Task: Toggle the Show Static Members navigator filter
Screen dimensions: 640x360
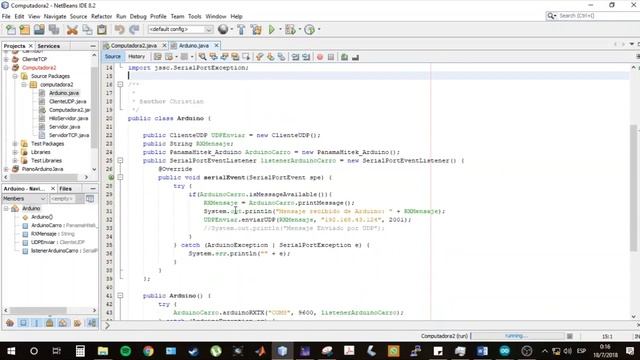Action: click(36, 323)
